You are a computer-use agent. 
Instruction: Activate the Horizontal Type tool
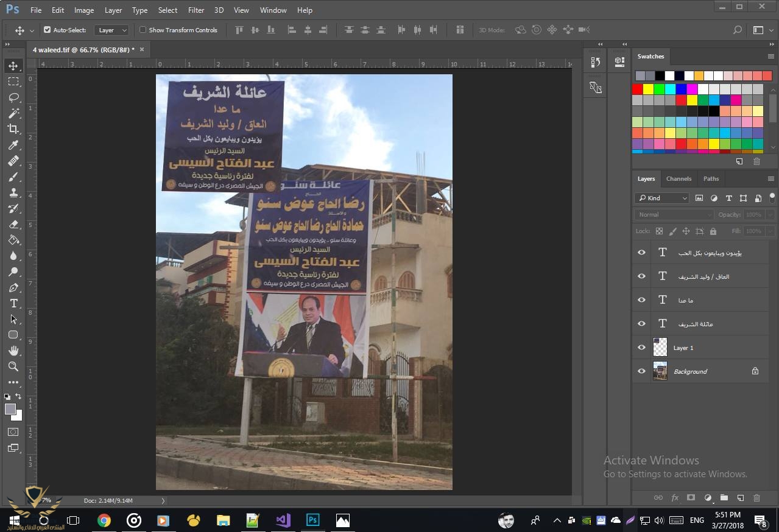click(13, 303)
